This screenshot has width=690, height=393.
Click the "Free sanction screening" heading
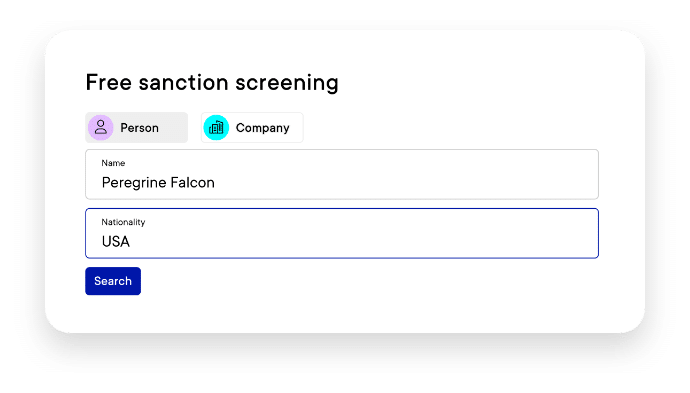tap(212, 82)
